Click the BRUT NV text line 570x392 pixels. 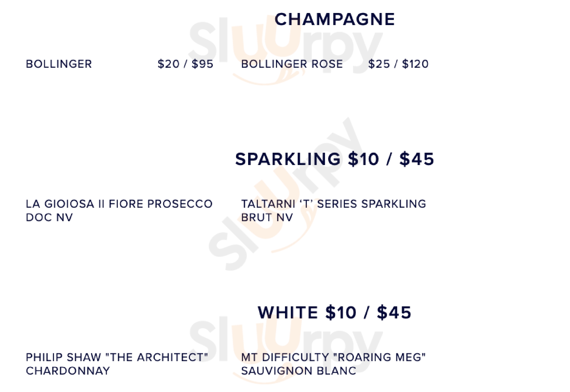[267, 218]
